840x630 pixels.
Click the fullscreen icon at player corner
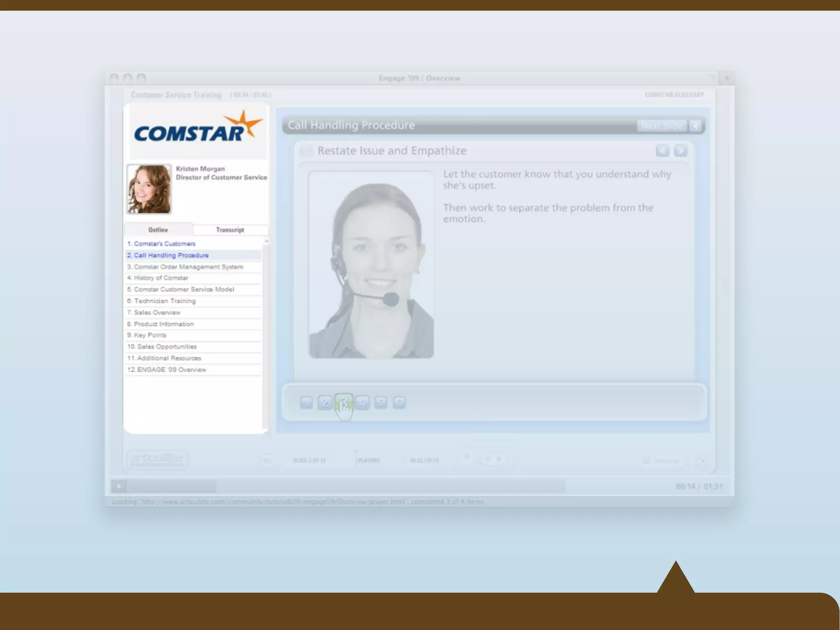coord(703,460)
